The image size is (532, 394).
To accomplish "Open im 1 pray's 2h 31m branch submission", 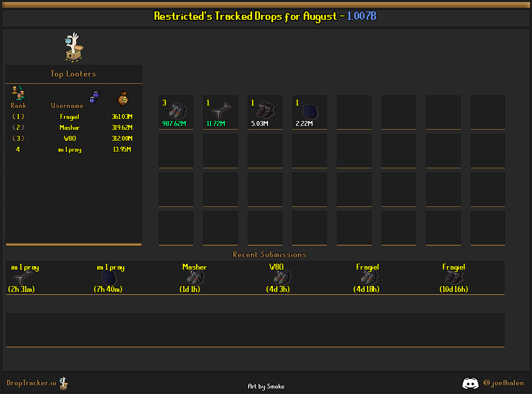I will [x=22, y=278].
